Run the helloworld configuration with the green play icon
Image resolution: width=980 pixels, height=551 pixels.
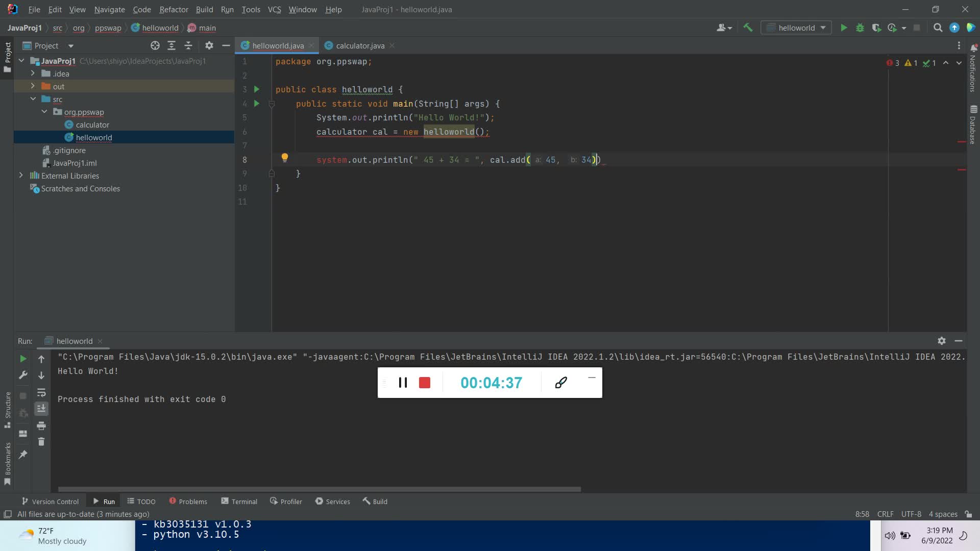844,28
